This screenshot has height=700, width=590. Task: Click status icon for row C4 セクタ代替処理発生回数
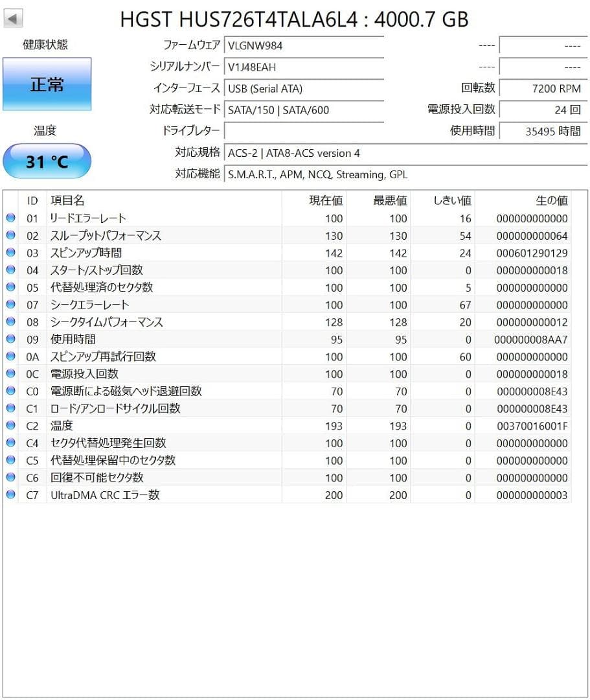11,443
